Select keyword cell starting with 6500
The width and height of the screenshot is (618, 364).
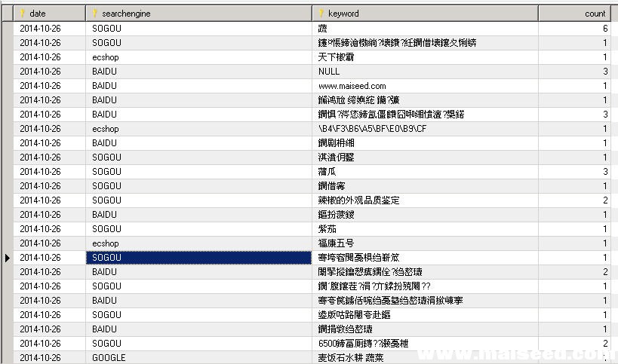[x=426, y=344]
